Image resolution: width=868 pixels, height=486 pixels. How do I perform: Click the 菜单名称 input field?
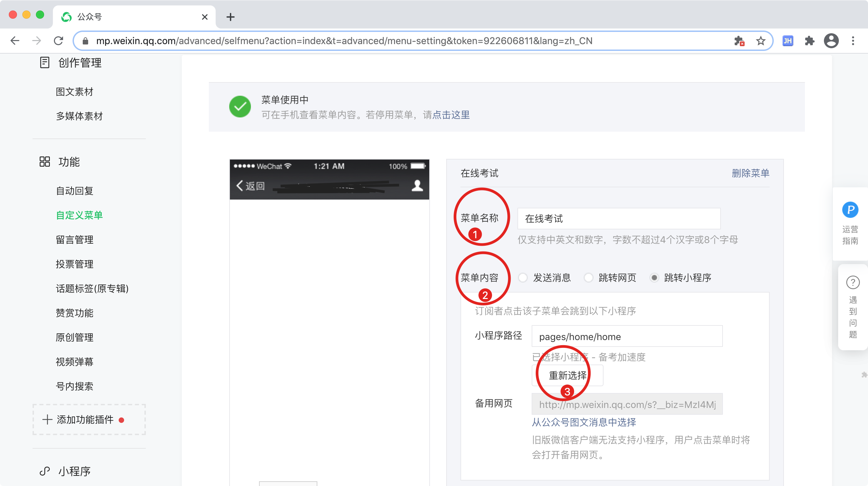pos(618,219)
